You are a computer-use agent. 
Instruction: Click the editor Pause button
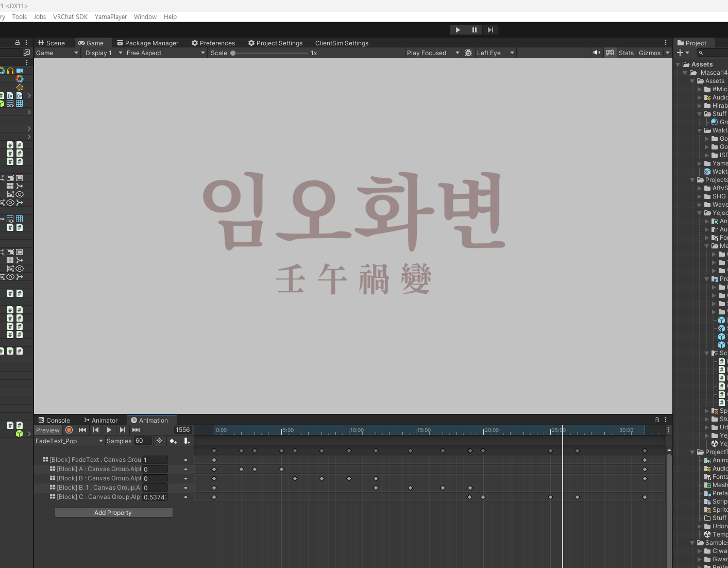[x=474, y=30]
